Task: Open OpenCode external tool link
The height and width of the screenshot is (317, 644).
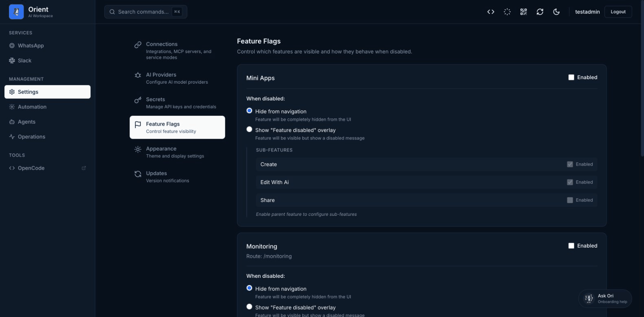Action: point(31,168)
